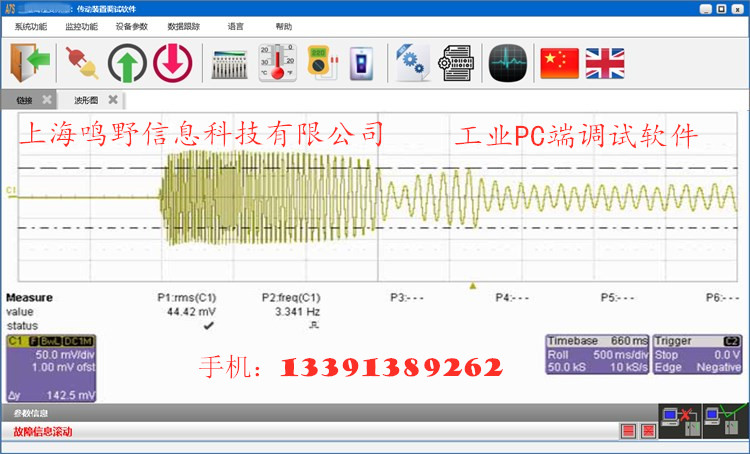750x454 pixels.
Task: Open the 监控功能 menu
Action: 82,27
